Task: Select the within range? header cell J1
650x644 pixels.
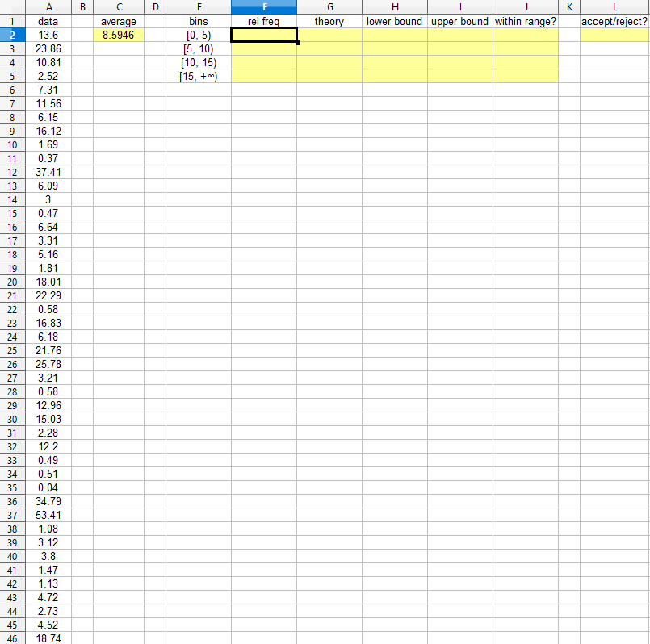Action: click(x=525, y=21)
